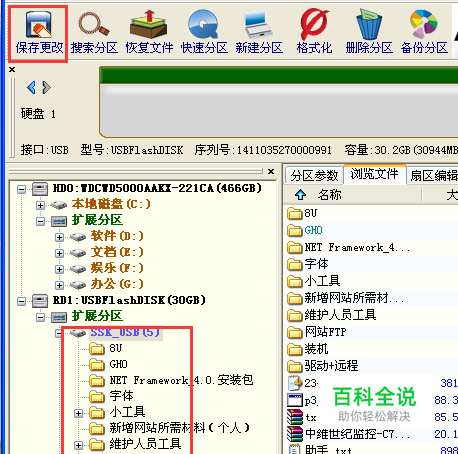
Task: Expand 软件 (D:) partition
Action: [59, 237]
